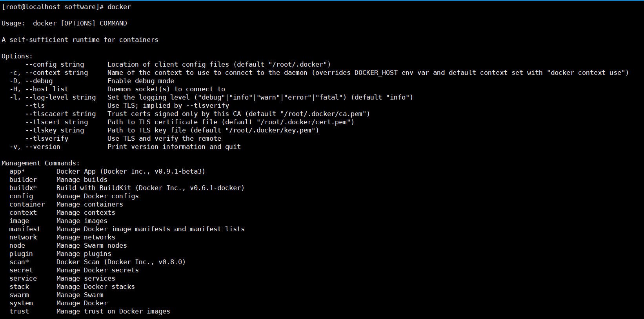Select the 'container' management command
Viewport: 644px width, 319px height.
(x=27, y=204)
